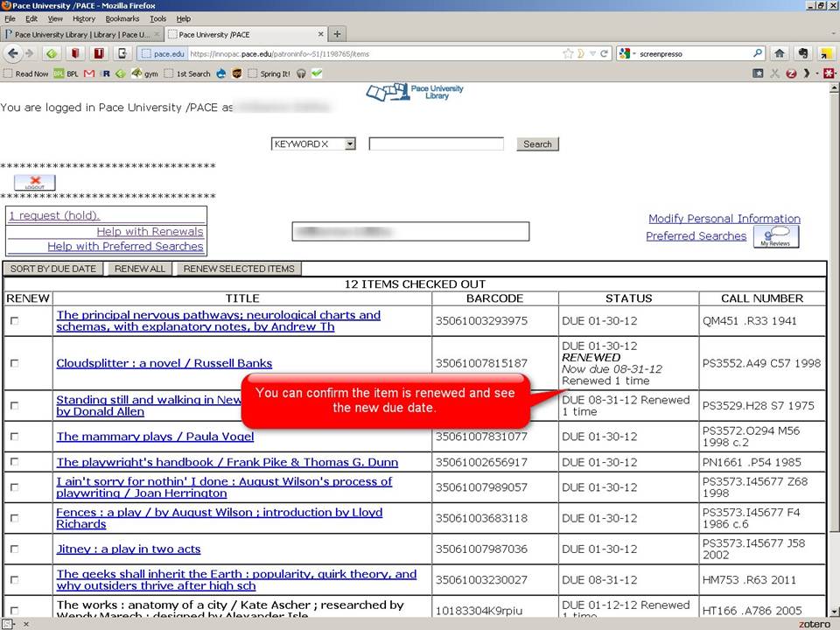Screen dimensions: 840x630
Task: Open the My Reviews icon
Action: [776, 236]
